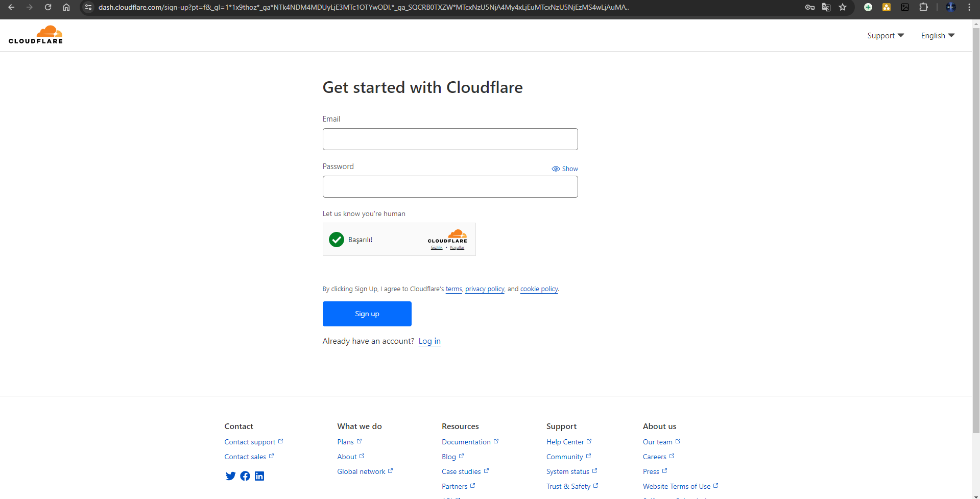Open Community footer link
The image size is (980, 499).
[x=568, y=457]
